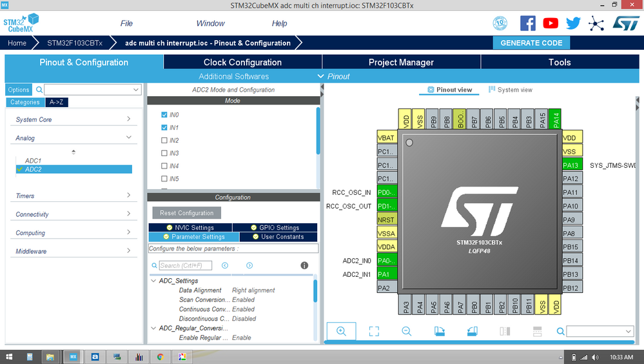
Task: Switch to Clock Configuration tab
Action: click(243, 62)
